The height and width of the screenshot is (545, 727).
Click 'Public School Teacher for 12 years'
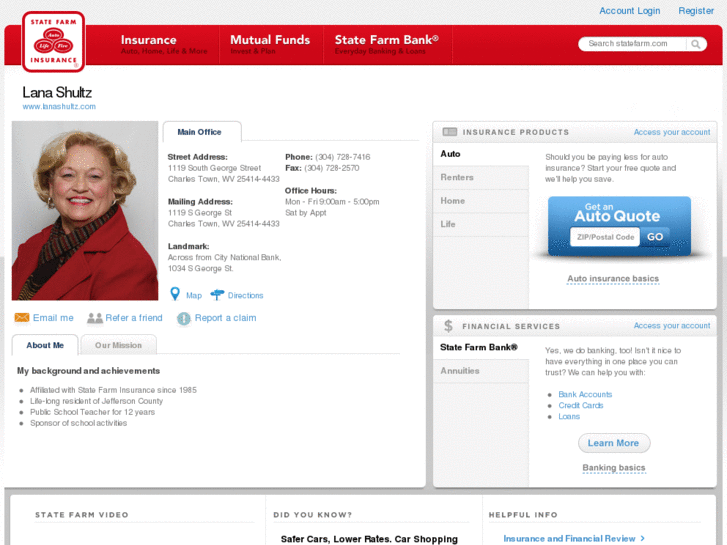pyautogui.click(x=92, y=412)
